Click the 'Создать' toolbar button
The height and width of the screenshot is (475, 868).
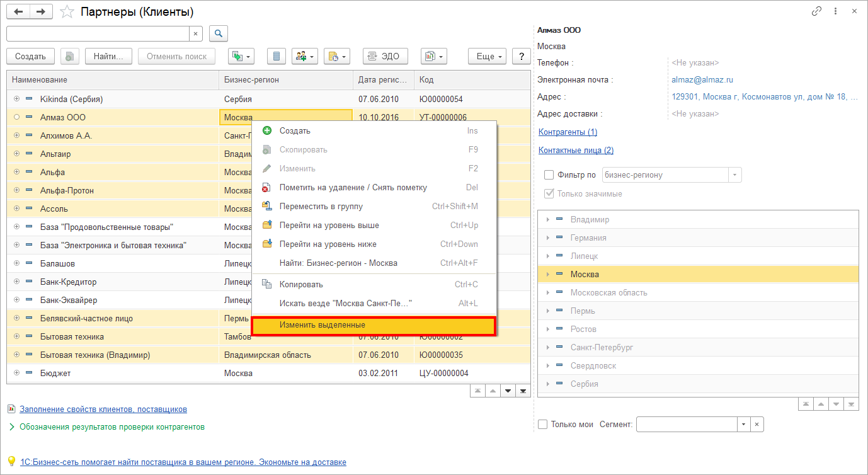(x=30, y=57)
